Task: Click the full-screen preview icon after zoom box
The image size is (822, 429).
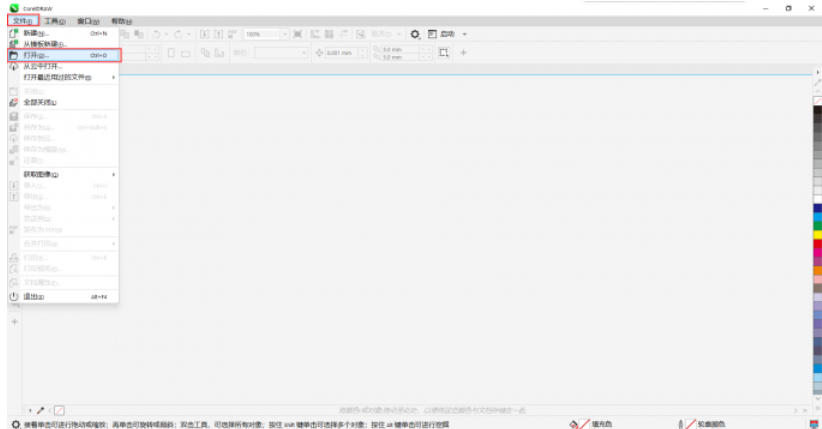Action: tap(298, 34)
